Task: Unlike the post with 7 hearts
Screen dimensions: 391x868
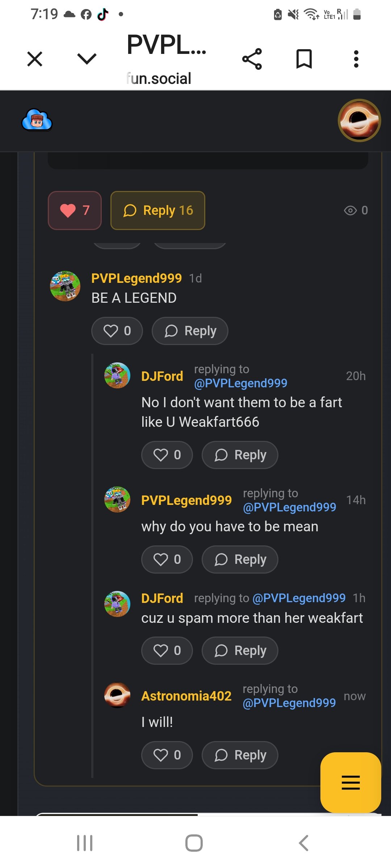Action: 75,210
